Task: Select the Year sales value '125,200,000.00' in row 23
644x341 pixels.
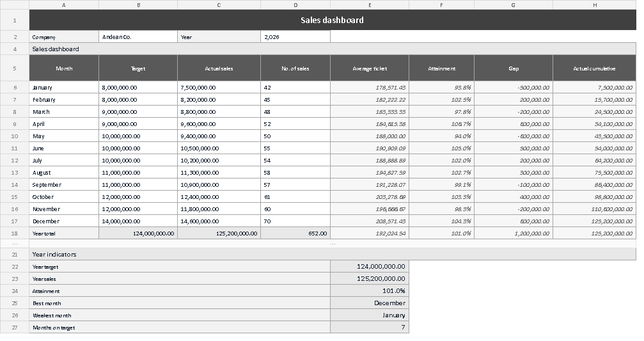Action: coord(370,278)
